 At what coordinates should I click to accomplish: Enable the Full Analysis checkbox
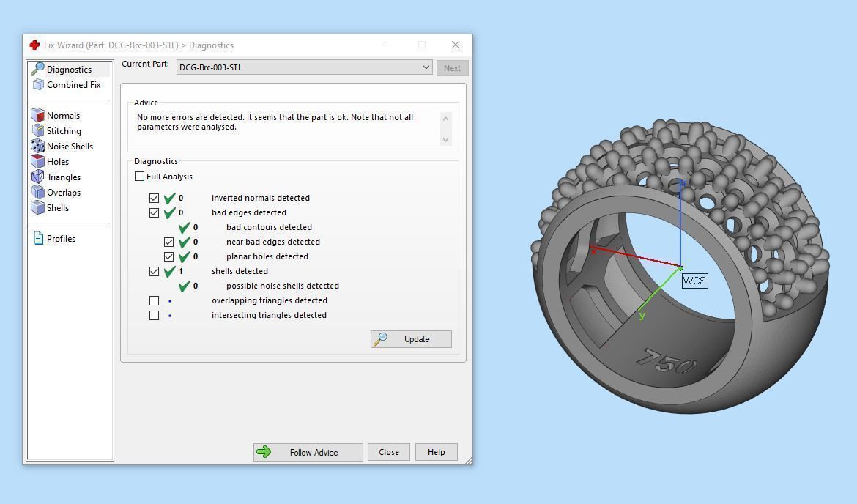[139, 176]
